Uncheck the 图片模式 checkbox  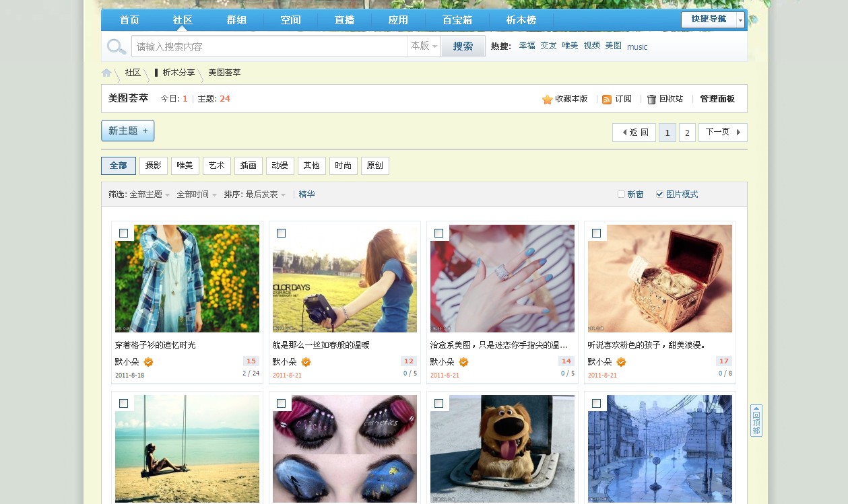coord(659,194)
